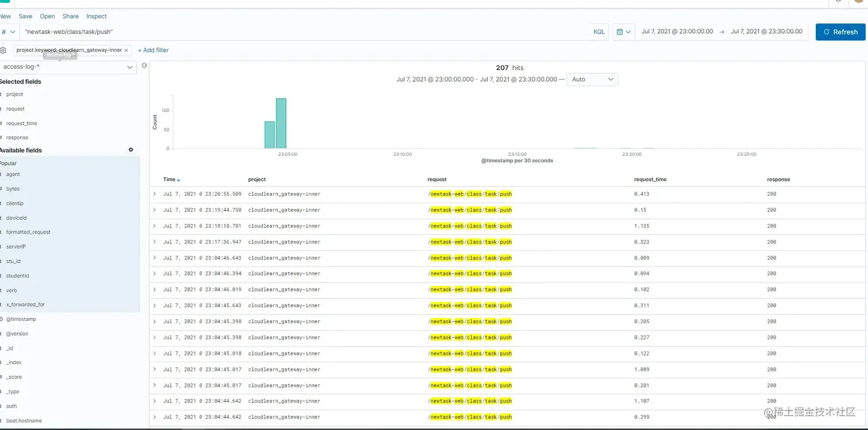Open filter options gear beside the filter pill
868x430 pixels.
point(3,51)
